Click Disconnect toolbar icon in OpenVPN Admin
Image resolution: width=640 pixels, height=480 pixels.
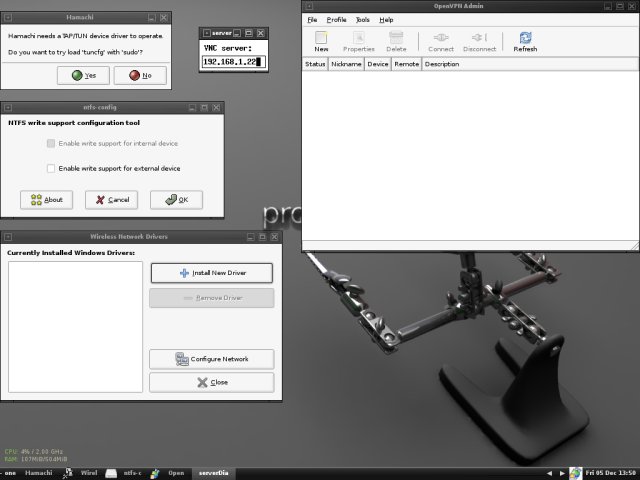coord(479,42)
